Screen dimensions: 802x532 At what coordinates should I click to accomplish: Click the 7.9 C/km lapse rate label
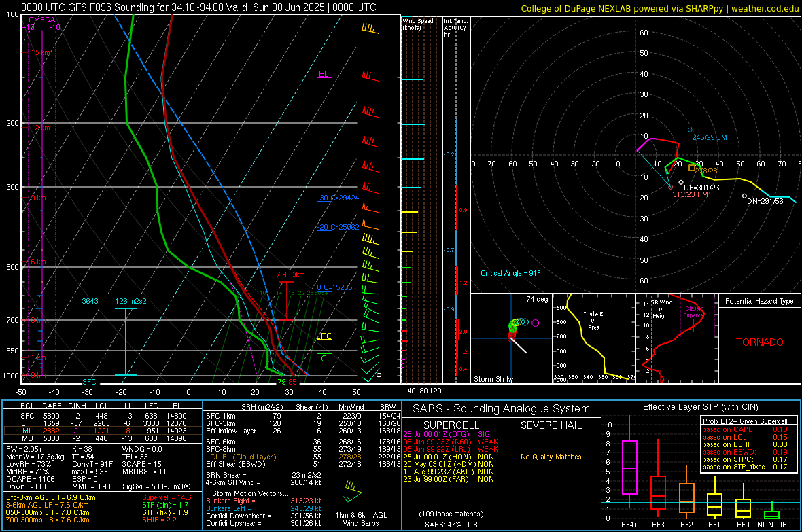coord(290,274)
